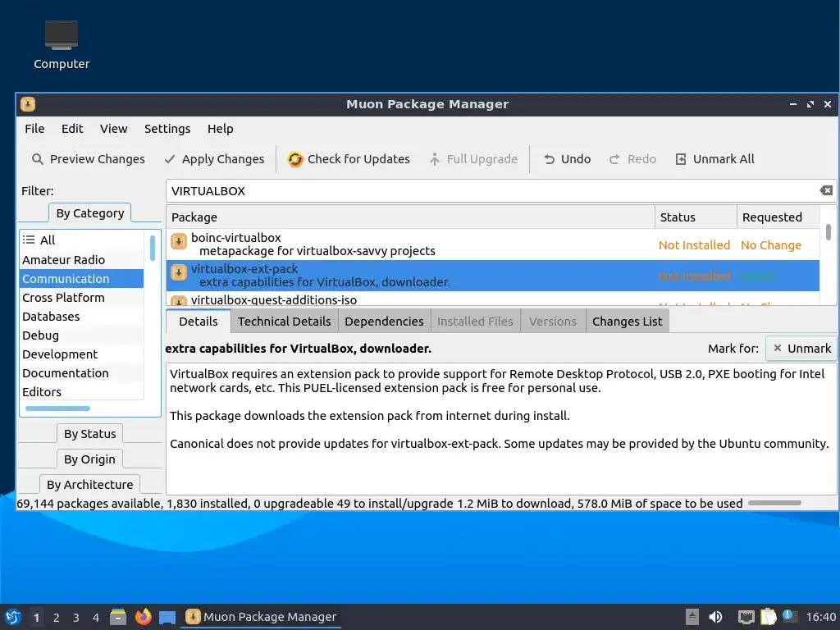Image resolution: width=840 pixels, height=630 pixels.
Task: Click the category list horizontal scrollbar
Action: [58, 409]
